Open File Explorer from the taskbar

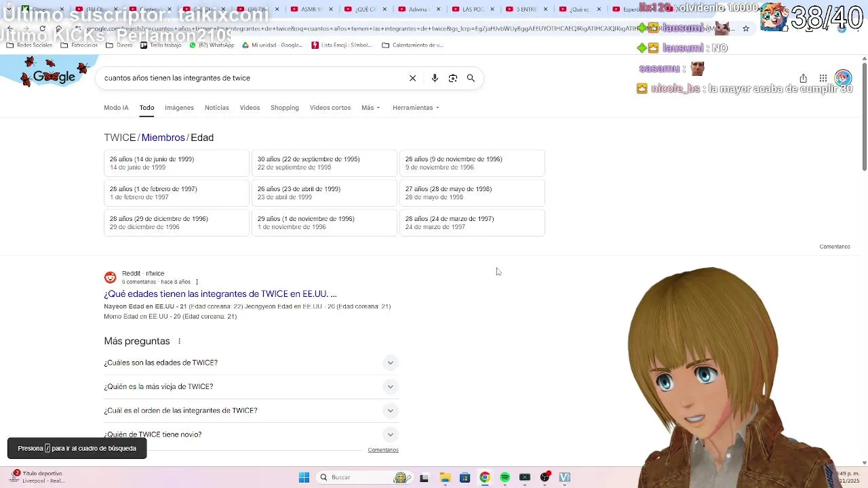[445, 477]
